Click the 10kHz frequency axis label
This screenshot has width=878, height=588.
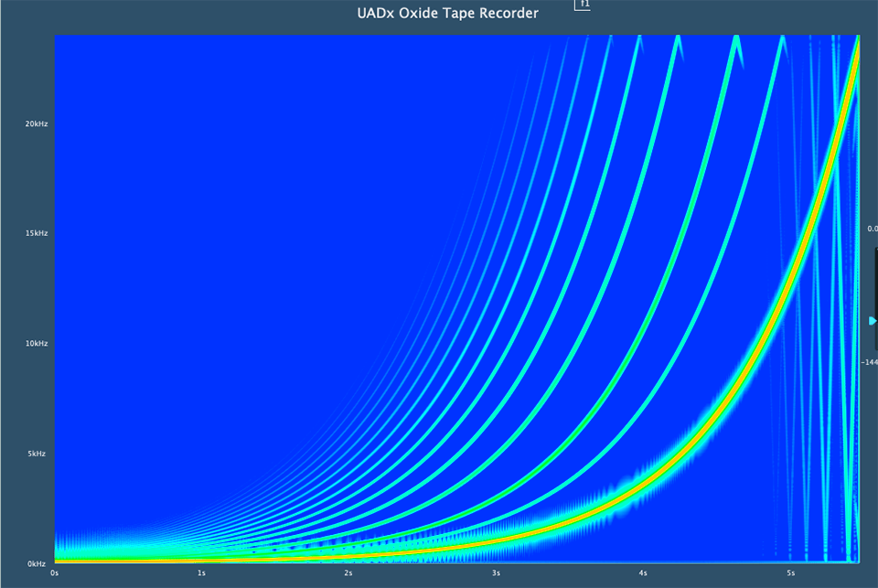point(37,343)
